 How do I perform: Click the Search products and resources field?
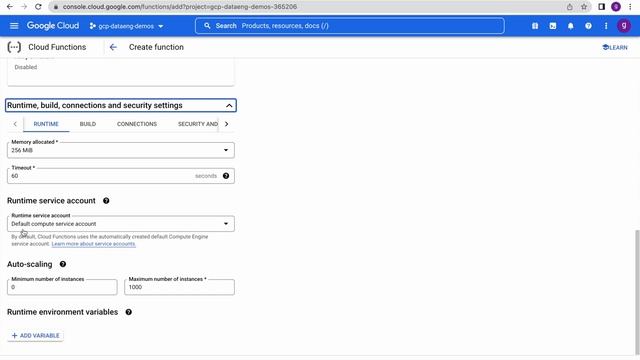tap(349, 26)
